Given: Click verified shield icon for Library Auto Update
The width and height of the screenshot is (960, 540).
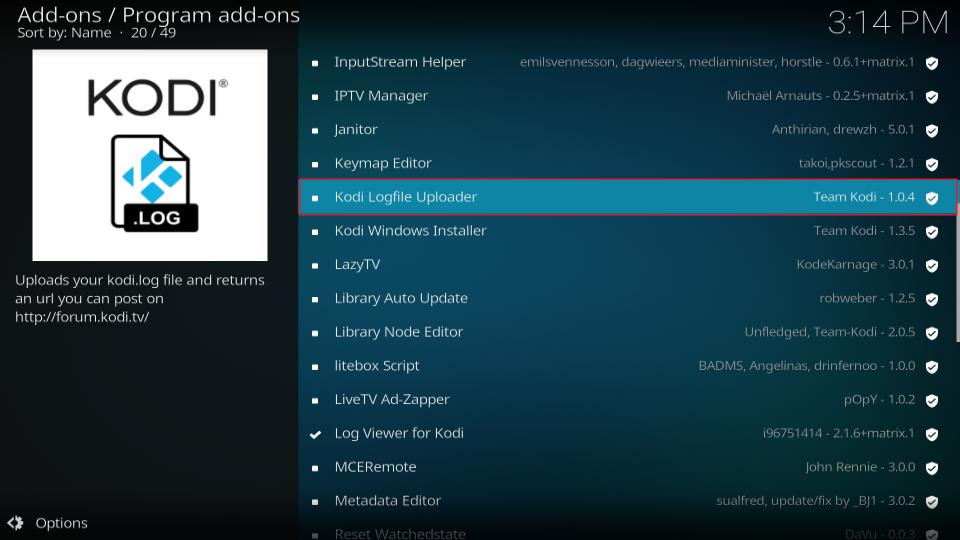Looking at the screenshot, I should [932, 299].
